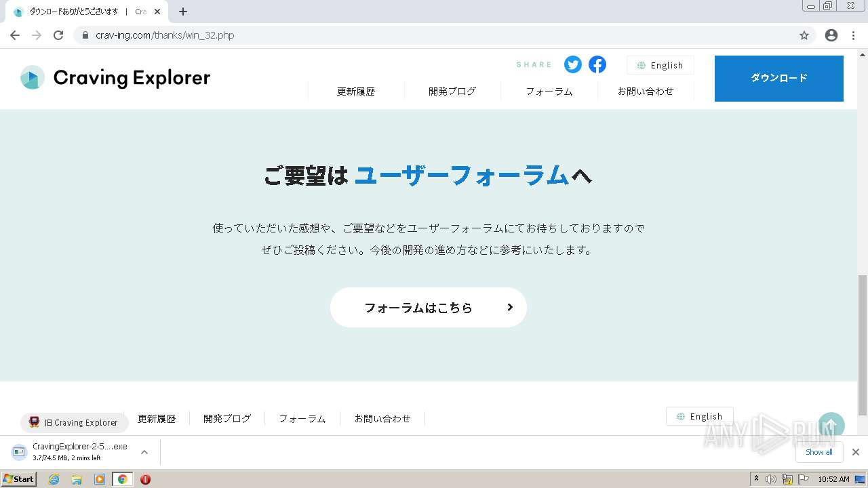Click the browser forward arrow
Viewport: 868px width, 488px height.
pos(37,35)
